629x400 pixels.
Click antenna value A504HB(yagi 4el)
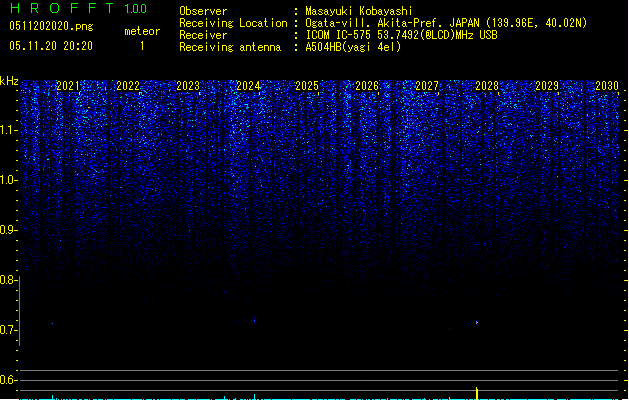[x=353, y=47]
